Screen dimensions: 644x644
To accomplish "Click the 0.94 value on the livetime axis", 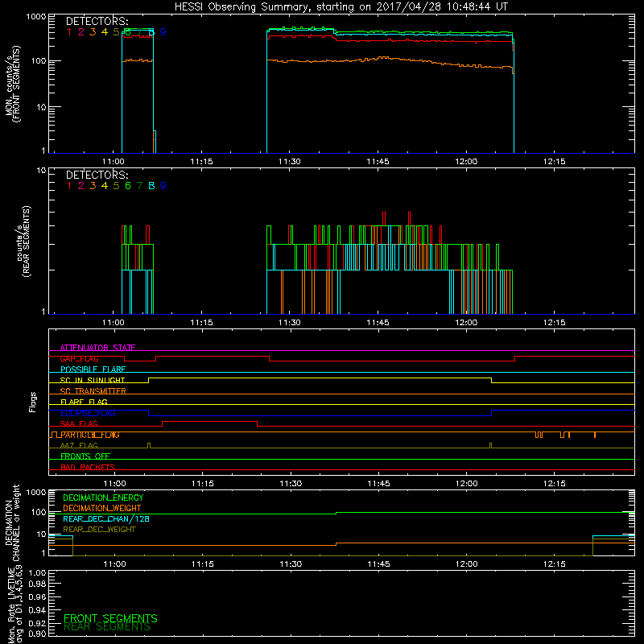I will pos(37,610).
